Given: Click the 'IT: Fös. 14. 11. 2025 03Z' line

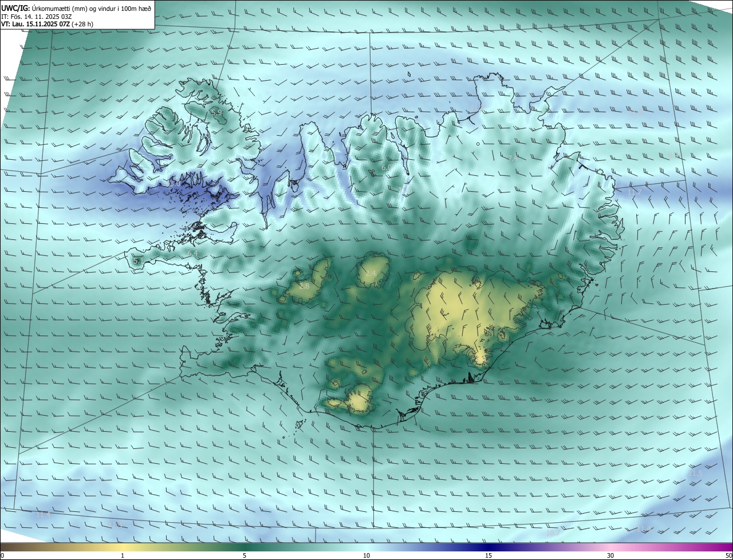Looking at the screenshot, I should 37,16.
